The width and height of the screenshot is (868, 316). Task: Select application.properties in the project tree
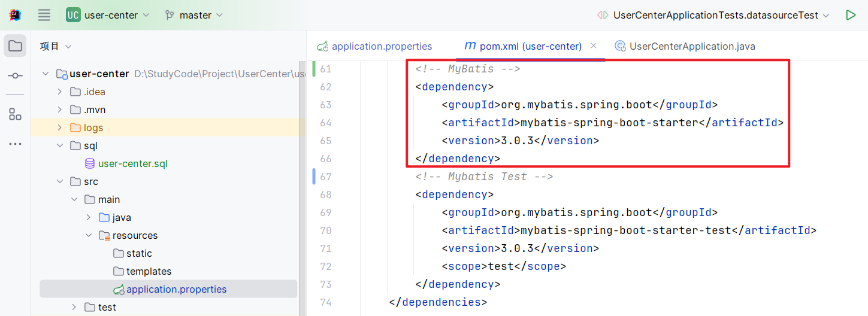pos(176,289)
